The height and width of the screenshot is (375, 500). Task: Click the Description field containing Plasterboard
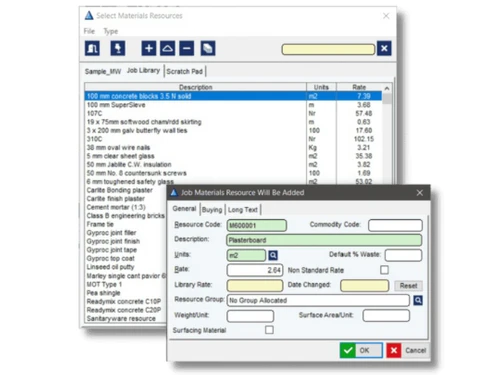tap(324, 240)
